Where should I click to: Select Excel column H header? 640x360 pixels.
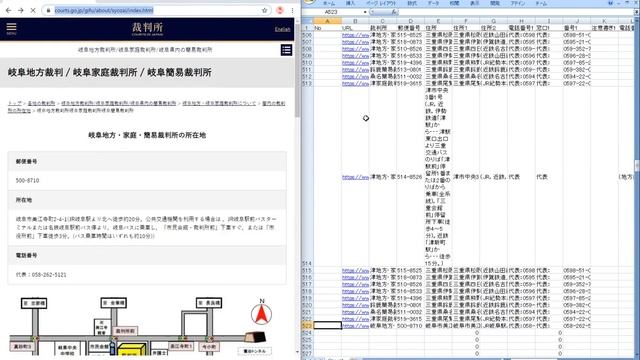(x=521, y=21)
